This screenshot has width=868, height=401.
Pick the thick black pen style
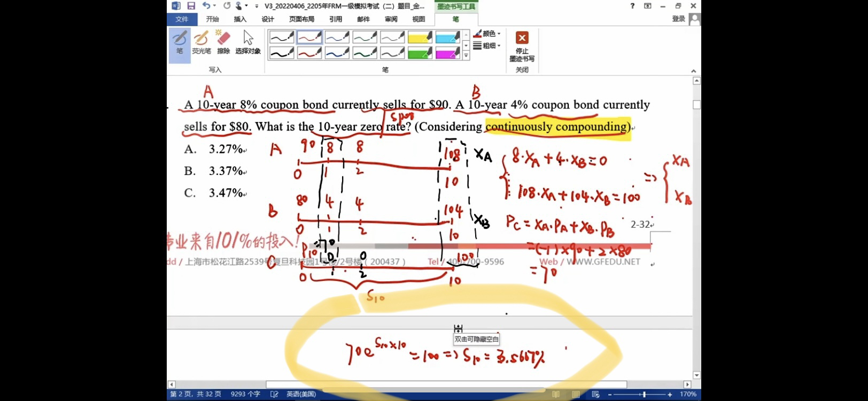(282, 52)
